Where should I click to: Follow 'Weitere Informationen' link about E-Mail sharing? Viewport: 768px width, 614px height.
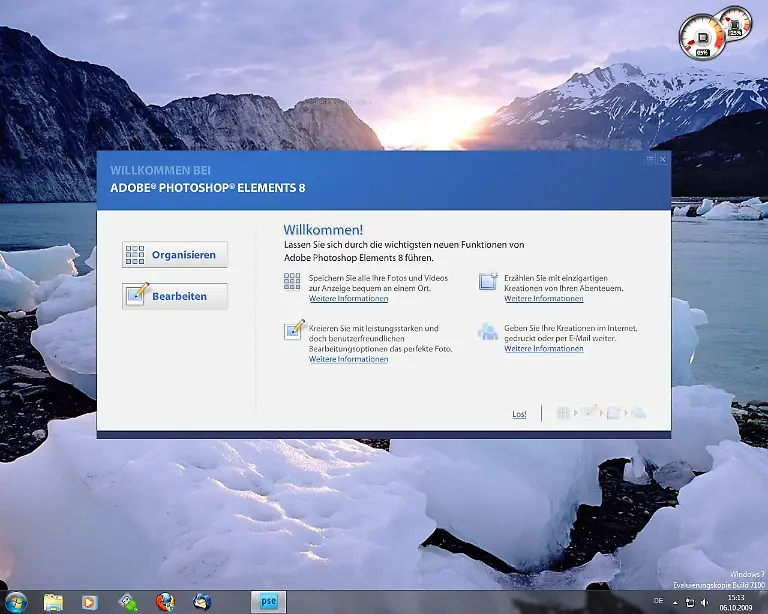[x=543, y=349]
